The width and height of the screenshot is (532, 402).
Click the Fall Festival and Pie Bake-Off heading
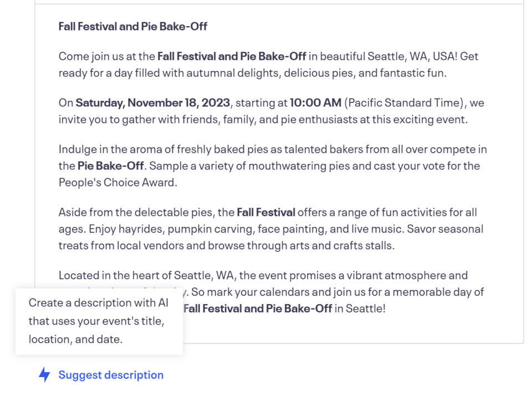(x=132, y=26)
